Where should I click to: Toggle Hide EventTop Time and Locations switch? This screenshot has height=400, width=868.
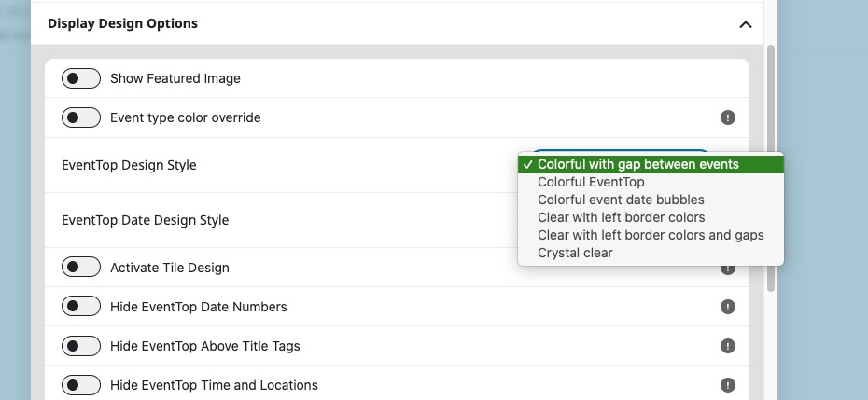pos(81,385)
